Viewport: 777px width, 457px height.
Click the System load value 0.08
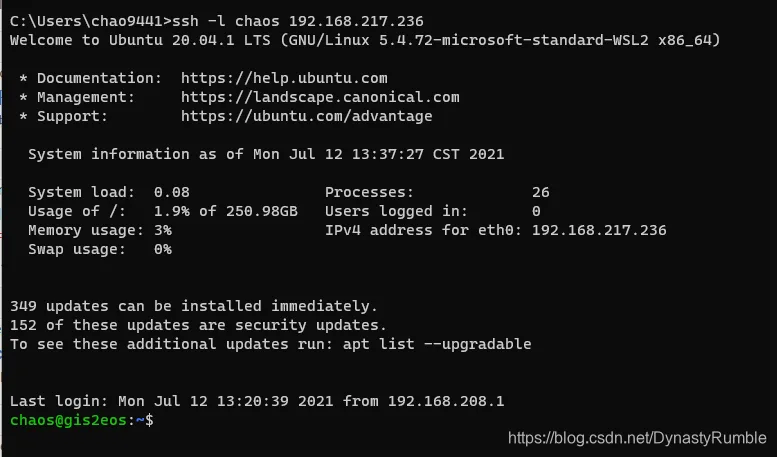point(171,192)
